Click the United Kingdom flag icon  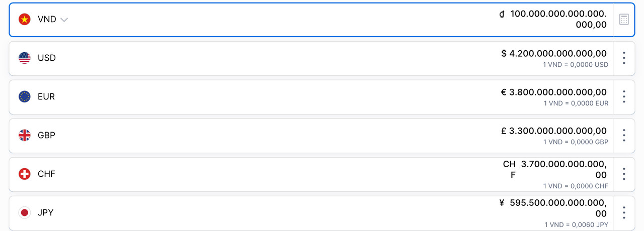click(x=24, y=136)
